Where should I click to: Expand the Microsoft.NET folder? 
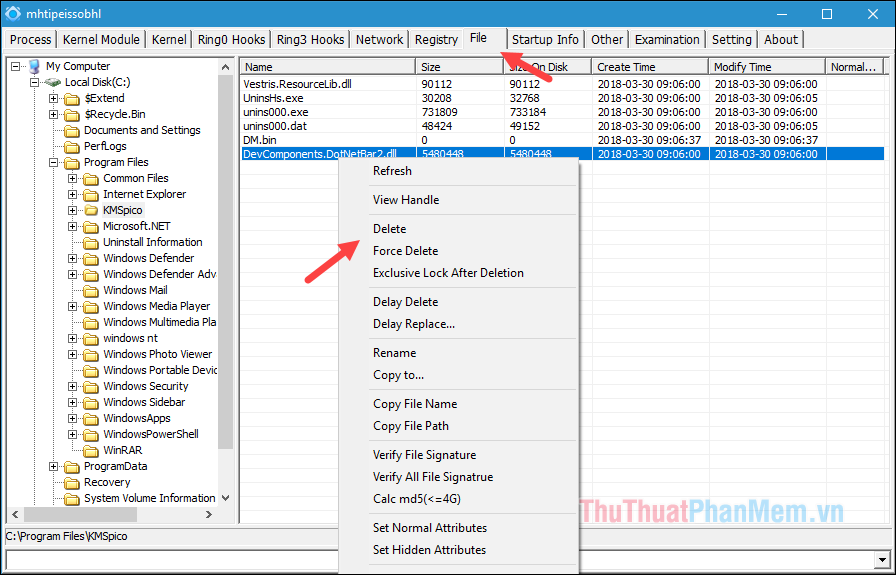point(73,226)
